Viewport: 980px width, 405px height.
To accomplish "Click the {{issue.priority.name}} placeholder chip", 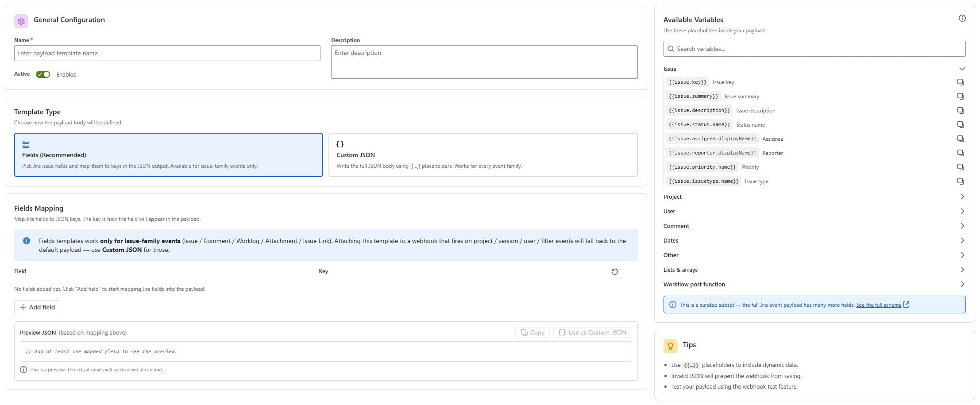I will pyautogui.click(x=702, y=167).
